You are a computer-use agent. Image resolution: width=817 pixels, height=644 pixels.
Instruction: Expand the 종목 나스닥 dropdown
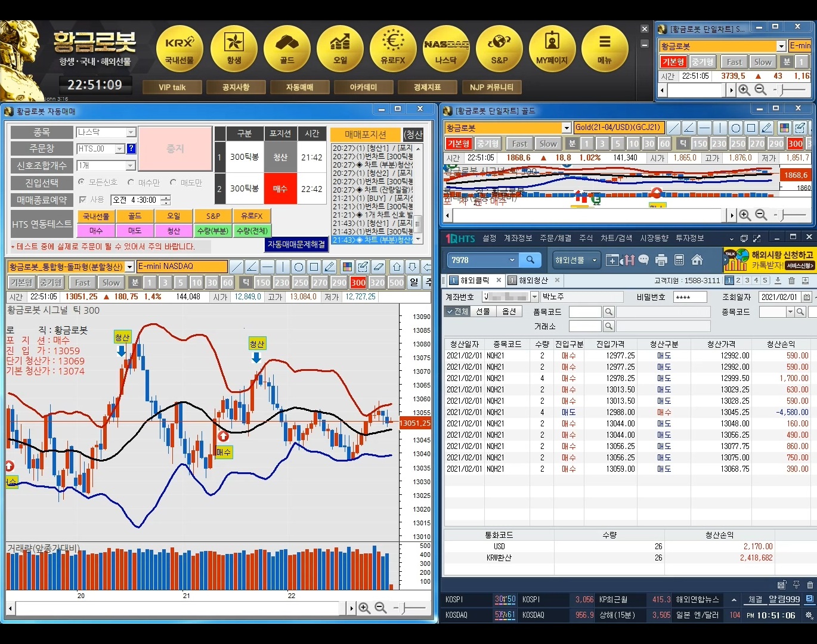click(x=131, y=132)
